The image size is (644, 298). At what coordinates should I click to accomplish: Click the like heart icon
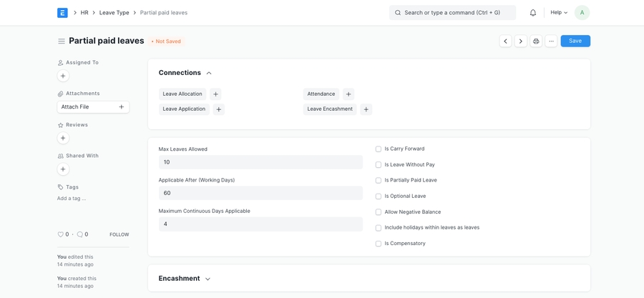(x=61, y=234)
